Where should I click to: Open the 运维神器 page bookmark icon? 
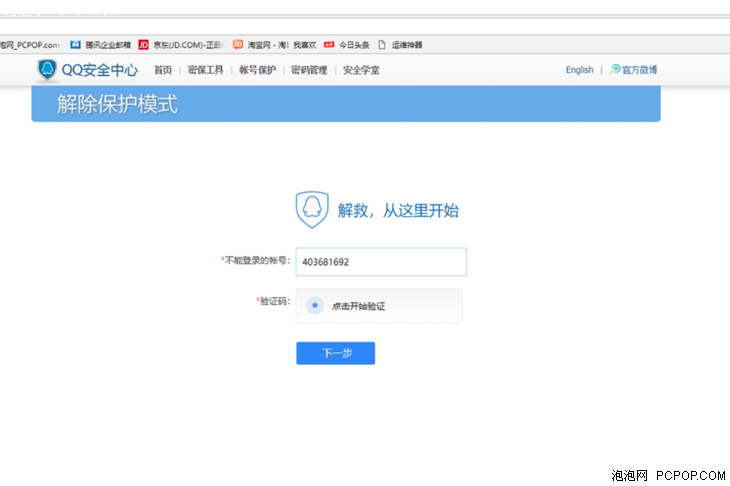381,45
